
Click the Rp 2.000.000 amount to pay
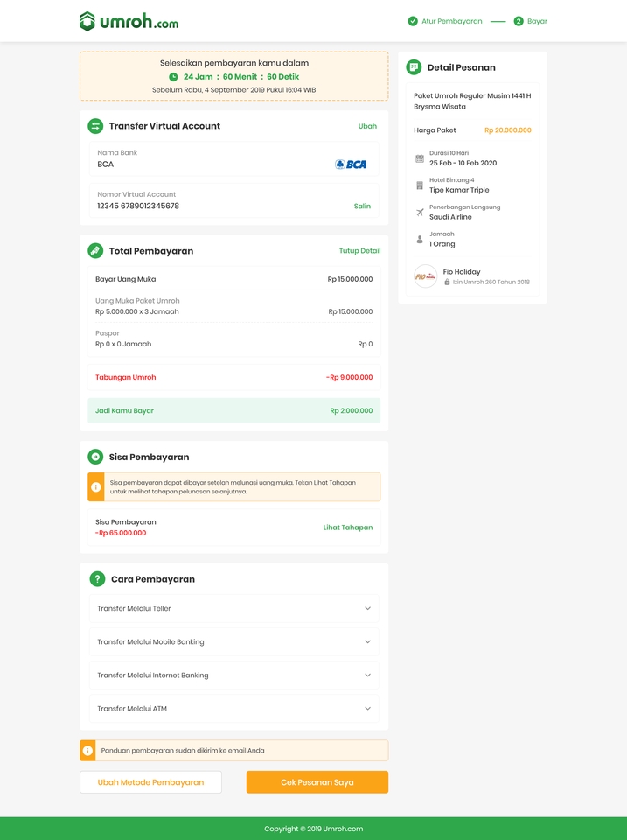pyautogui.click(x=352, y=411)
